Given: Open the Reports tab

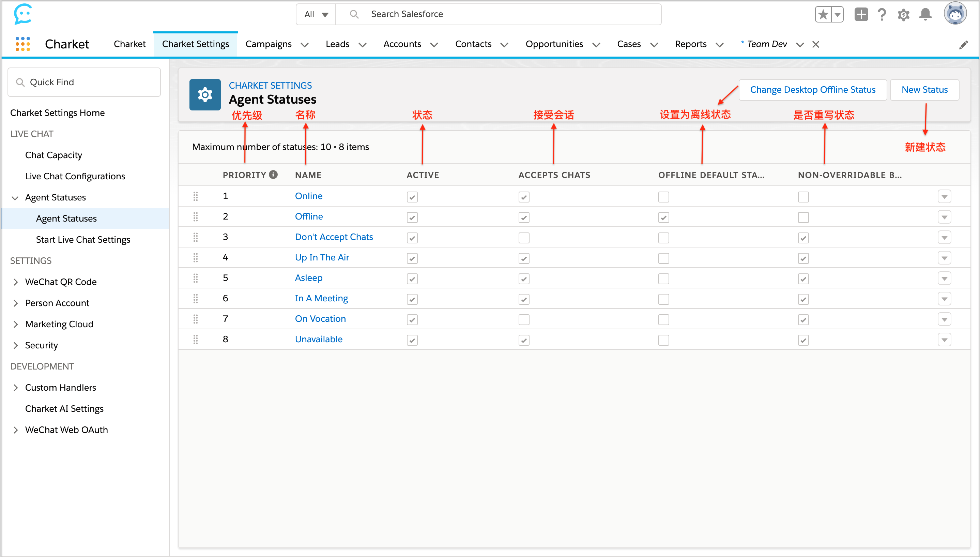Looking at the screenshot, I should point(691,44).
